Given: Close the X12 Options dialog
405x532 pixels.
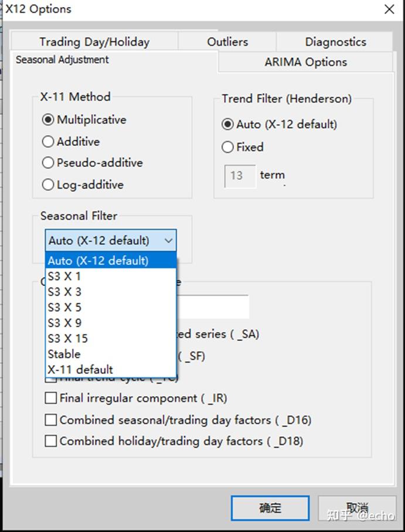Looking at the screenshot, I should click(389, 9).
